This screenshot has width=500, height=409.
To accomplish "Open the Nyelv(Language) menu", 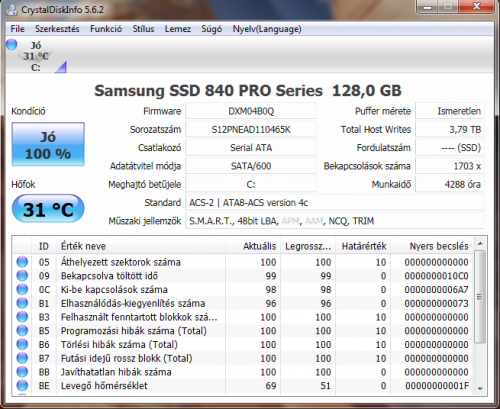I will click(267, 29).
